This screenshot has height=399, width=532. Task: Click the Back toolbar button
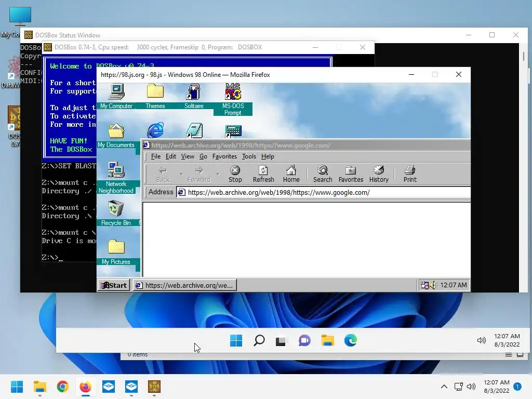coord(163,175)
